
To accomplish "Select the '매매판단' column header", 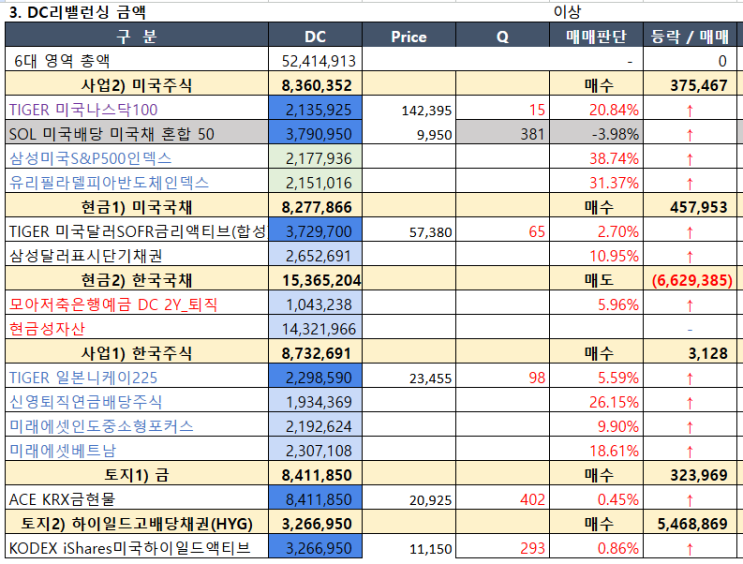I will point(596,36).
